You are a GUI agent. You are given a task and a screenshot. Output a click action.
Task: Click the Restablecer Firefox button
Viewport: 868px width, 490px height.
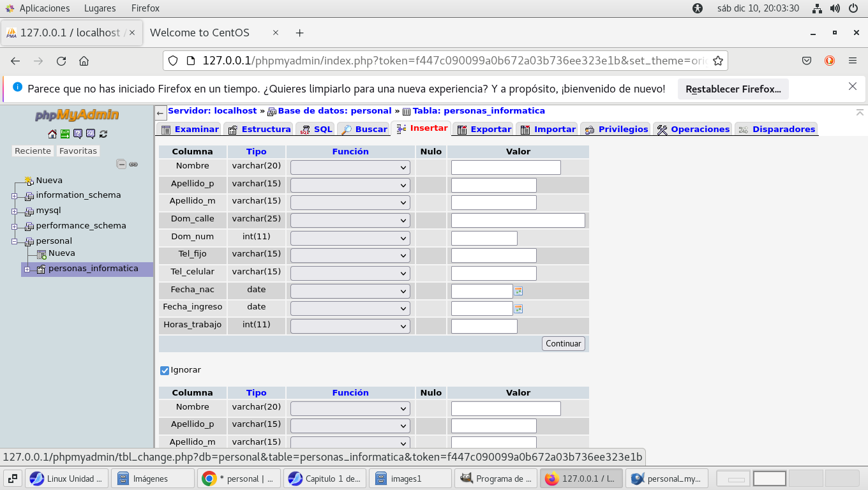coord(733,89)
